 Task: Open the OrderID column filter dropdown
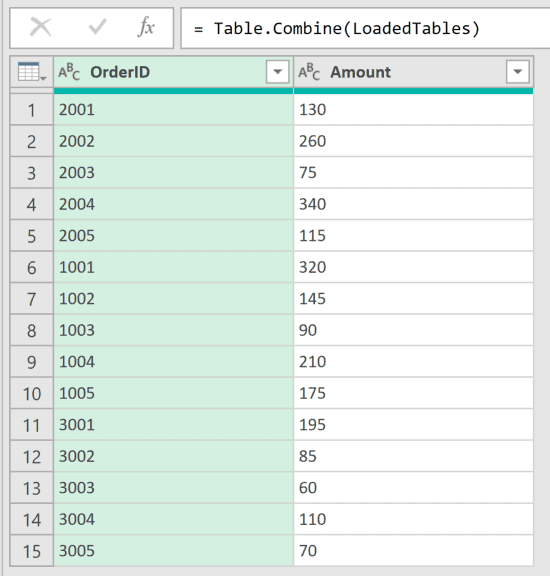coord(277,72)
